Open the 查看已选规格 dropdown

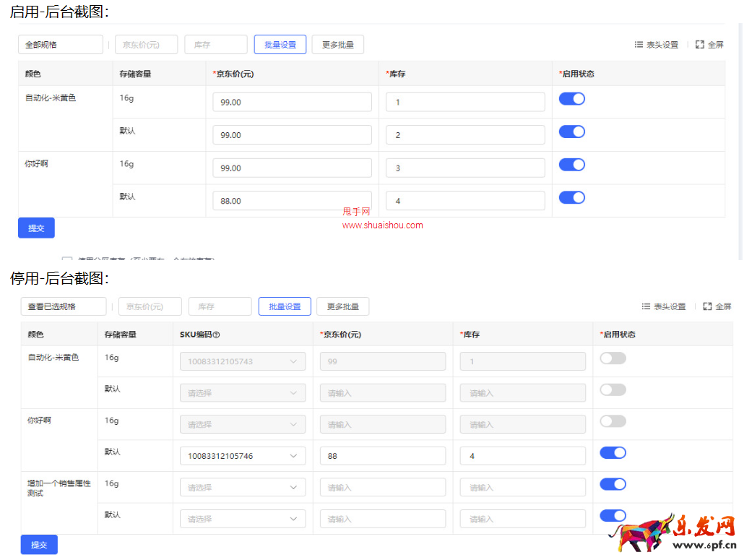[64, 306]
